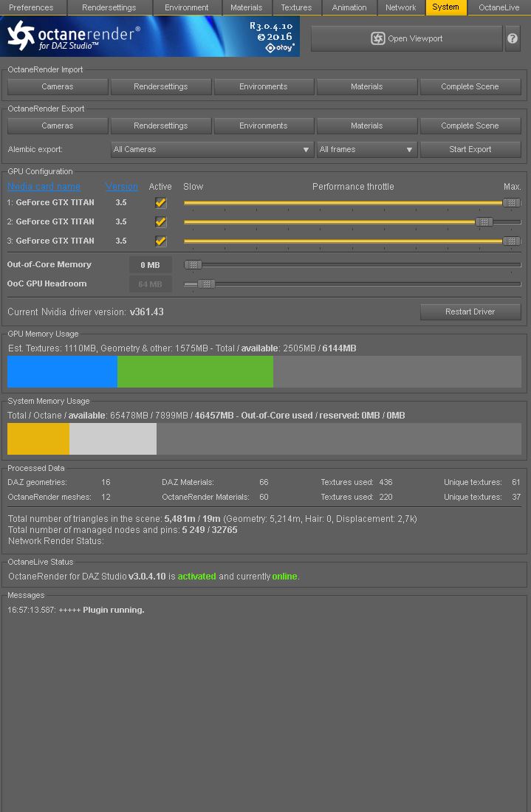Screen dimensions: 531x812
Task: Click the blue textures memory bar segment
Action: [62, 371]
